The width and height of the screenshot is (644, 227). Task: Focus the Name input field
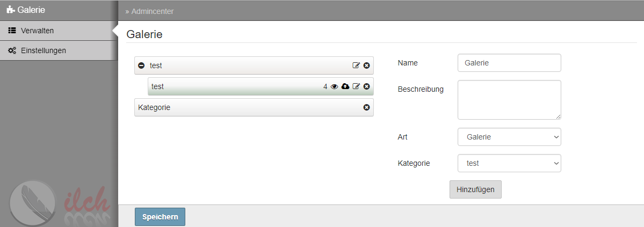coord(509,63)
